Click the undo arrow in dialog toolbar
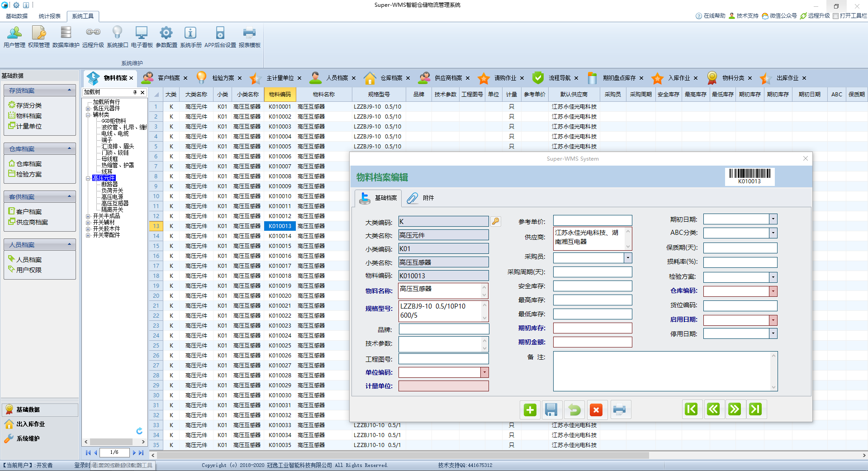The height and width of the screenshot is (471, 868). (574, 409)
